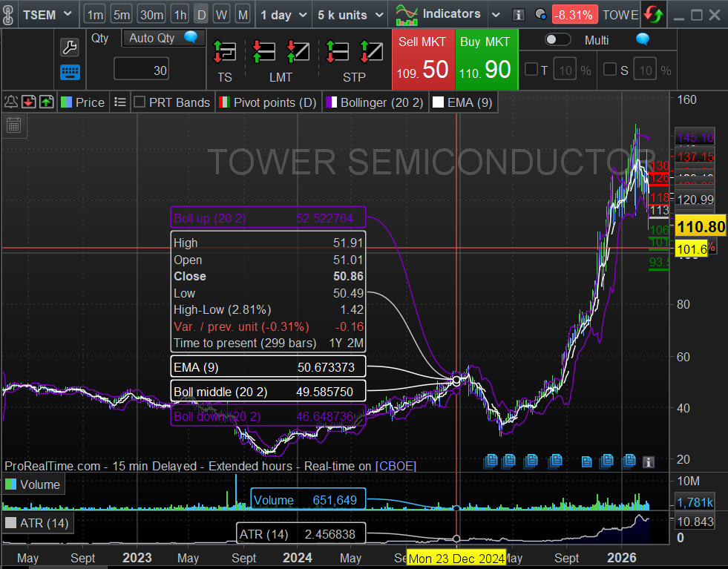The height and width of the screenshot is (569, 728).
Task: Open the bulleted list icon beside Price
Action: [x=120, y=102]
